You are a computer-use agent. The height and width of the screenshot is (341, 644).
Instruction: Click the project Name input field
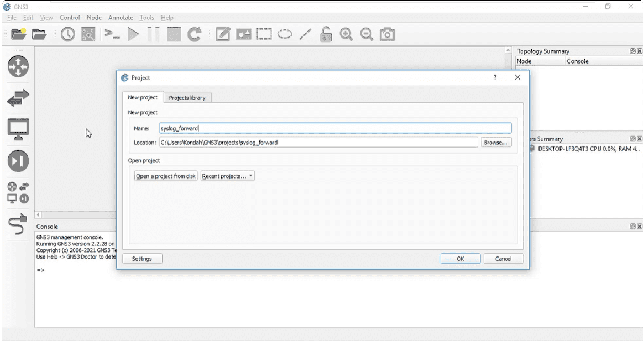tap(336, 128)
